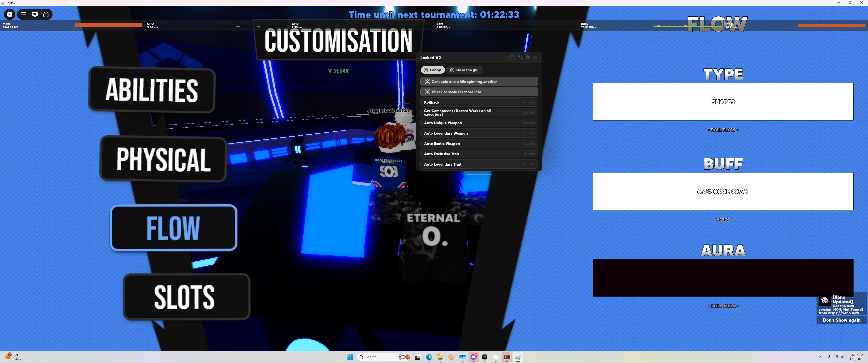Open the Roblox chat icon
The image size is (868, 363).
pos(35,14)
